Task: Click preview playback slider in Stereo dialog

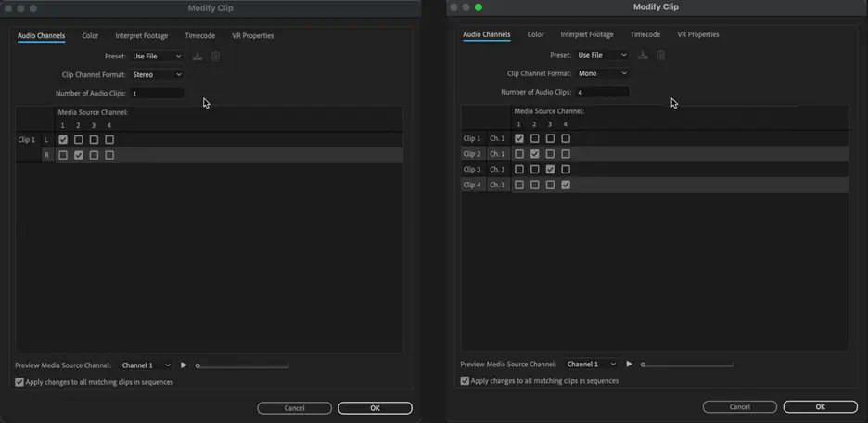Action: [242, 365]
